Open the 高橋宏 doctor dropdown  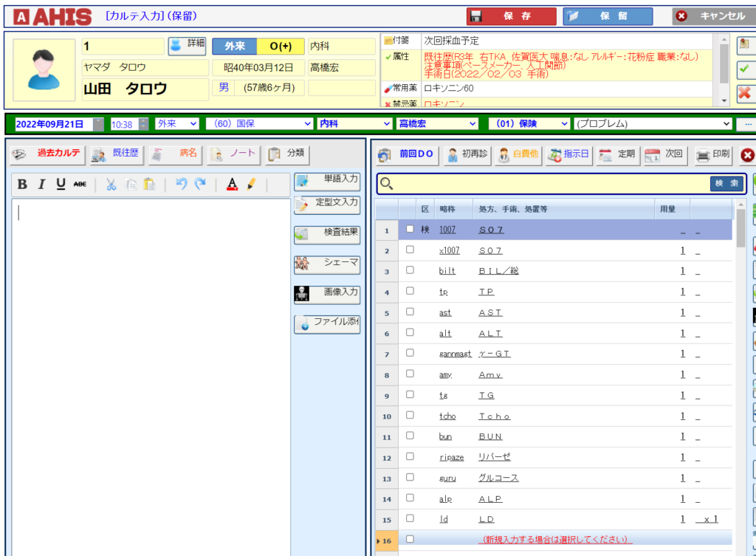pos(437,124)
